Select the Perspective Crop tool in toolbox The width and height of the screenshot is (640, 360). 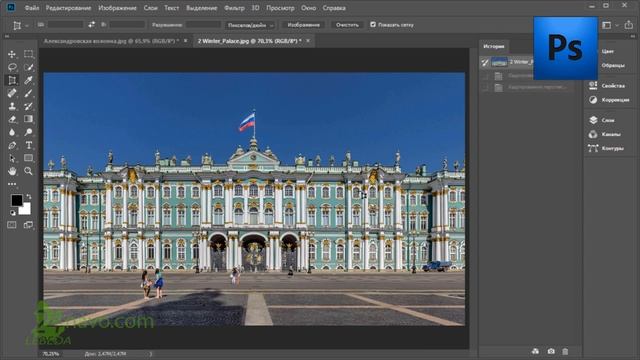pos(12,80)
